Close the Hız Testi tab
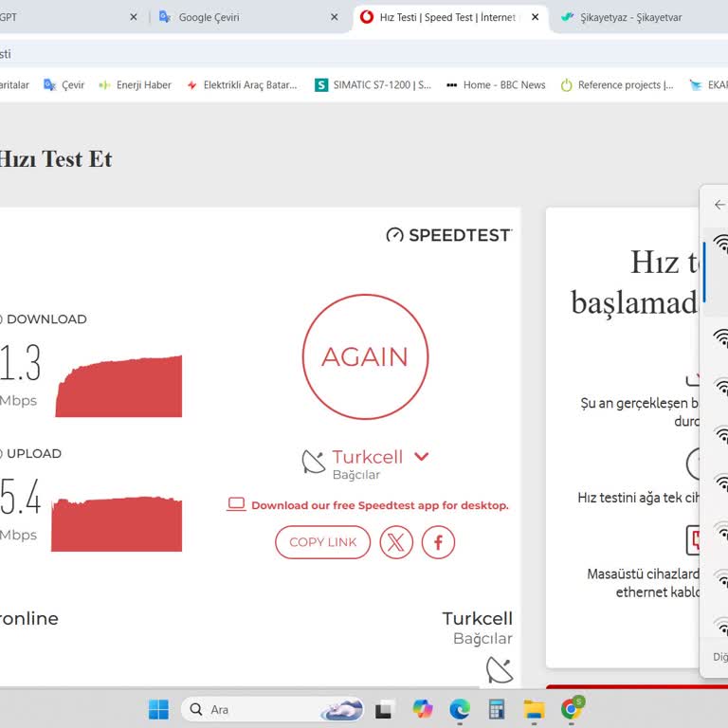This screenshot has width=728, height=728. 535,17
